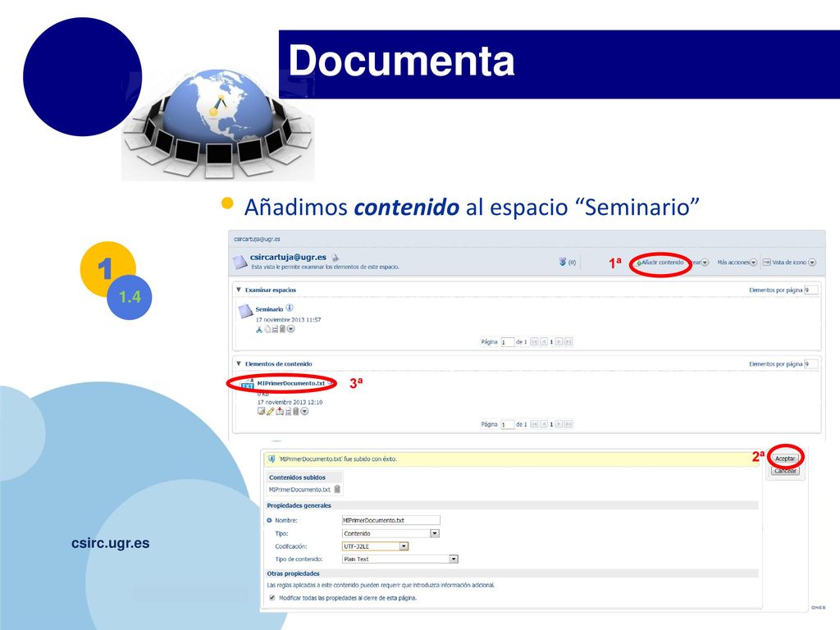Click Página field in Elementos de contenido

pos(507,424)
